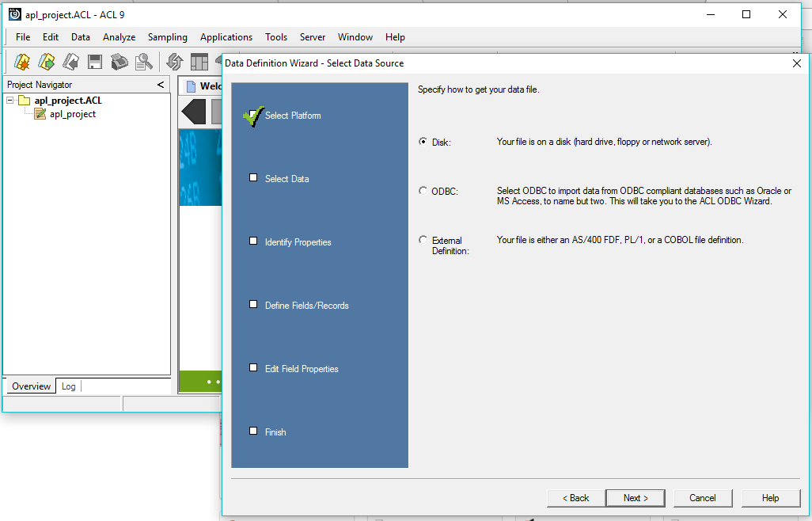Collapse the apl_project.ACL folder
The image size is (812, 521).
pos(8,100)
